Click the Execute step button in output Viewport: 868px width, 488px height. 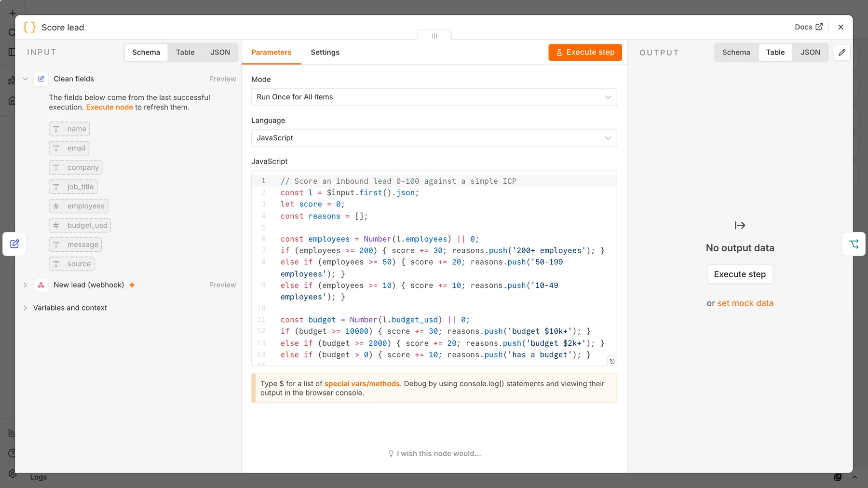coord(740,274)
